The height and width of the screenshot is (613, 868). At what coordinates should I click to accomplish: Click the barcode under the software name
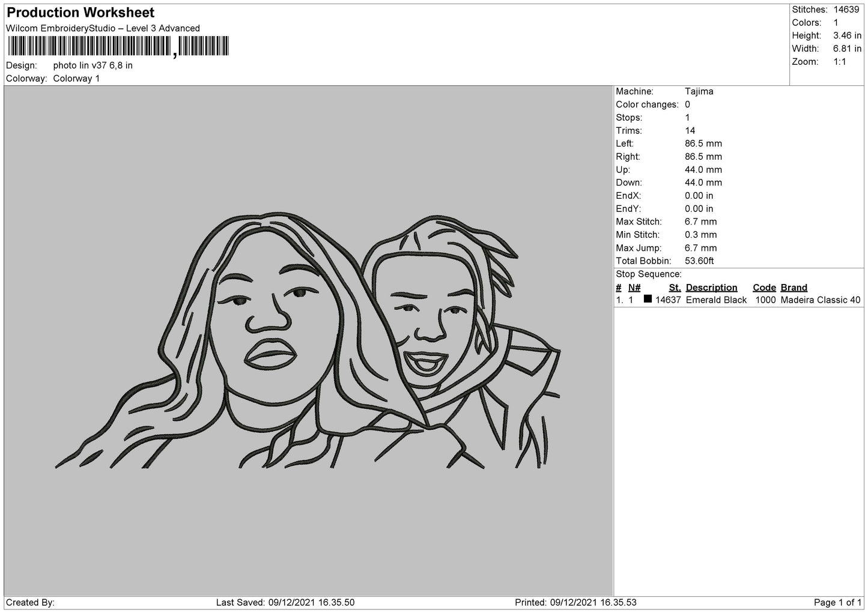pyautogui.click(x=118, y=47)
